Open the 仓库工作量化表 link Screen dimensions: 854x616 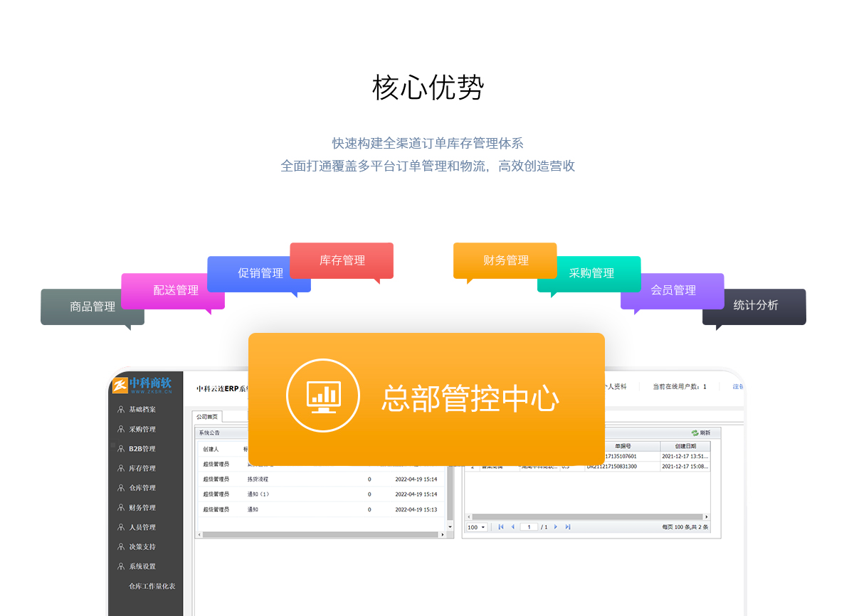(152, 586)
